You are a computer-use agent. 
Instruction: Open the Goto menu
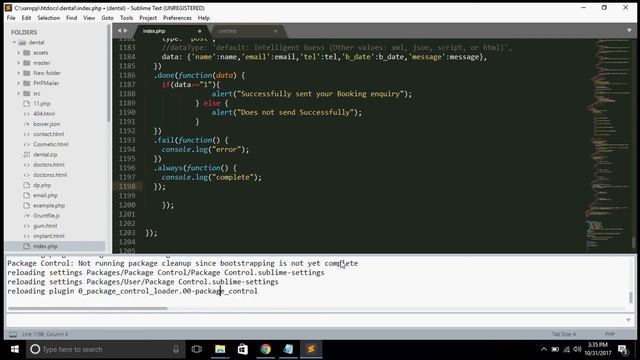click(x=107, y=18)
